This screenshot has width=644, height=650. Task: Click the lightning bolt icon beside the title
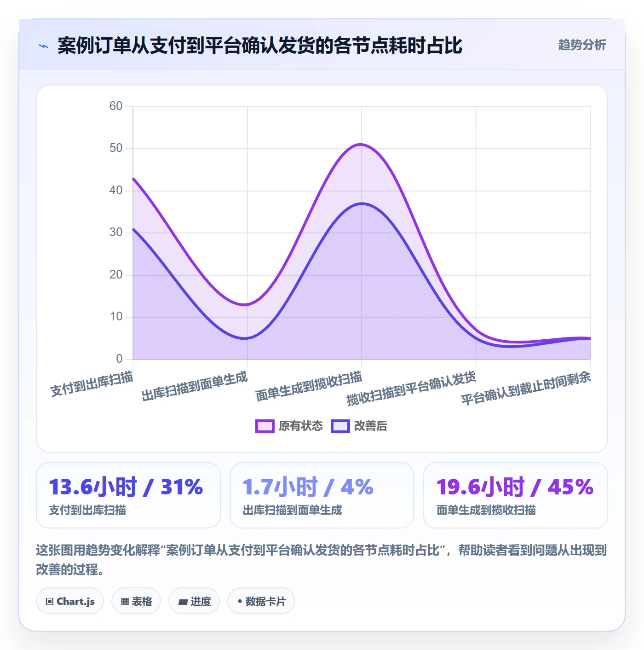[x=44, y=46]
